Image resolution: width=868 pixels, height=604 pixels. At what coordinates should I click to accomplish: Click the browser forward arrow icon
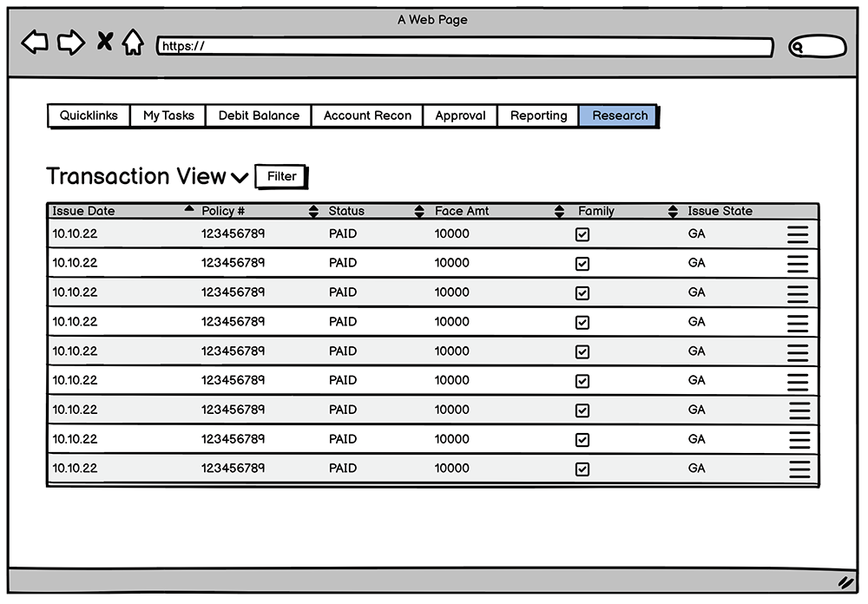click(70, 43)
